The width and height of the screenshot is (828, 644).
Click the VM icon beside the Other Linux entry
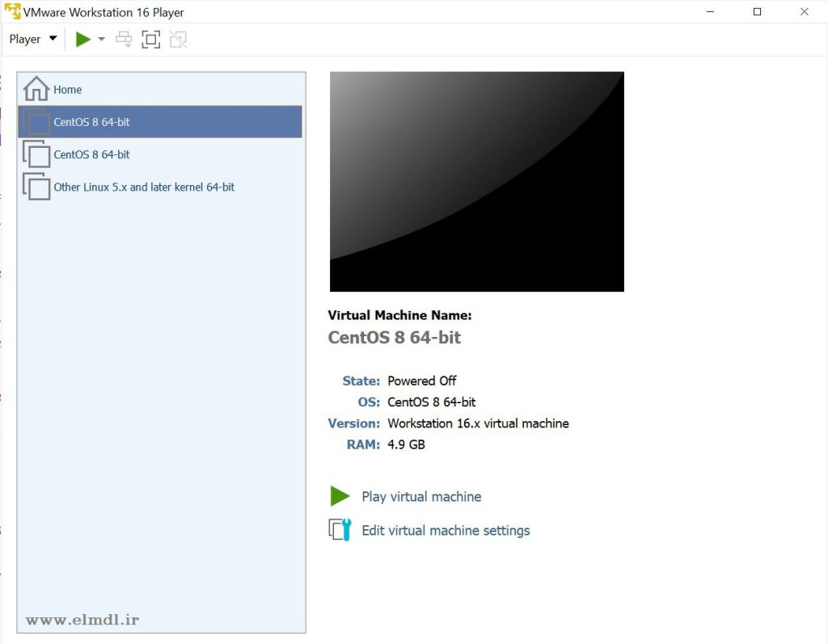point(36,187)
